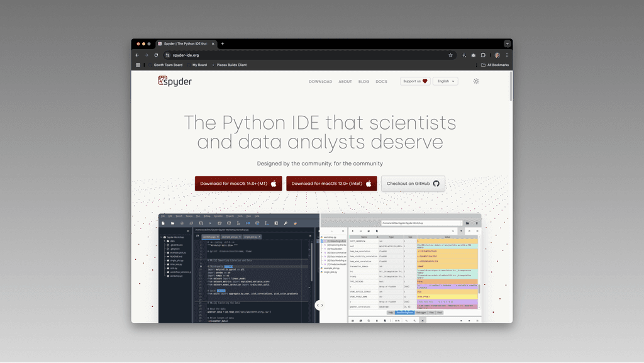Click the Spyder logo in the header
This screenshot has height=363, width=644.
pyautogui.click(x=174, y=81)
